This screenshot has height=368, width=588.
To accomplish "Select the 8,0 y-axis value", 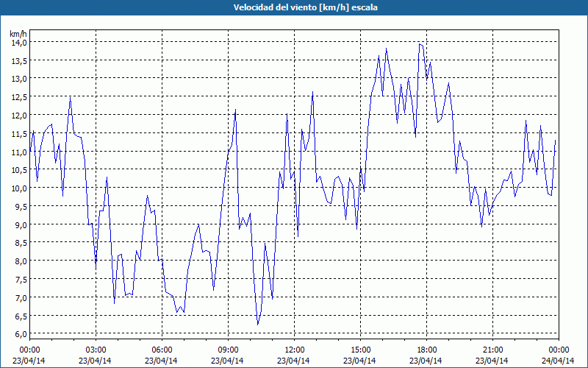I will click(20, 261).
